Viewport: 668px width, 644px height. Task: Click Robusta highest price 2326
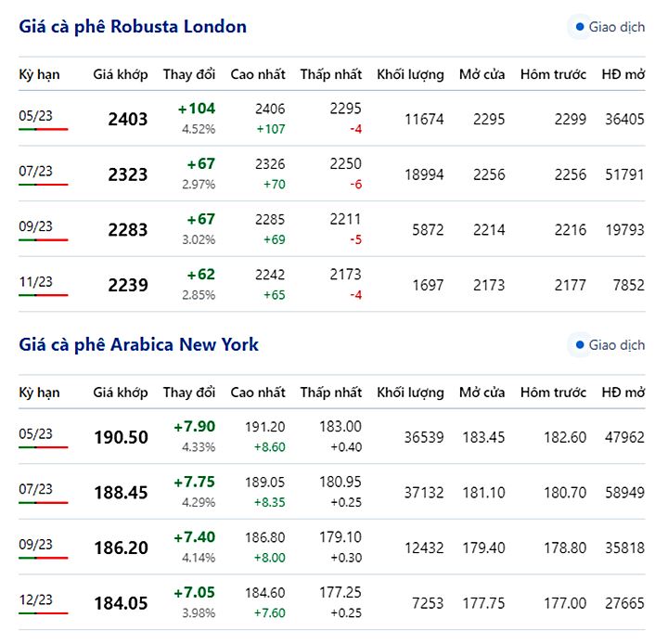tap(270, 164)
